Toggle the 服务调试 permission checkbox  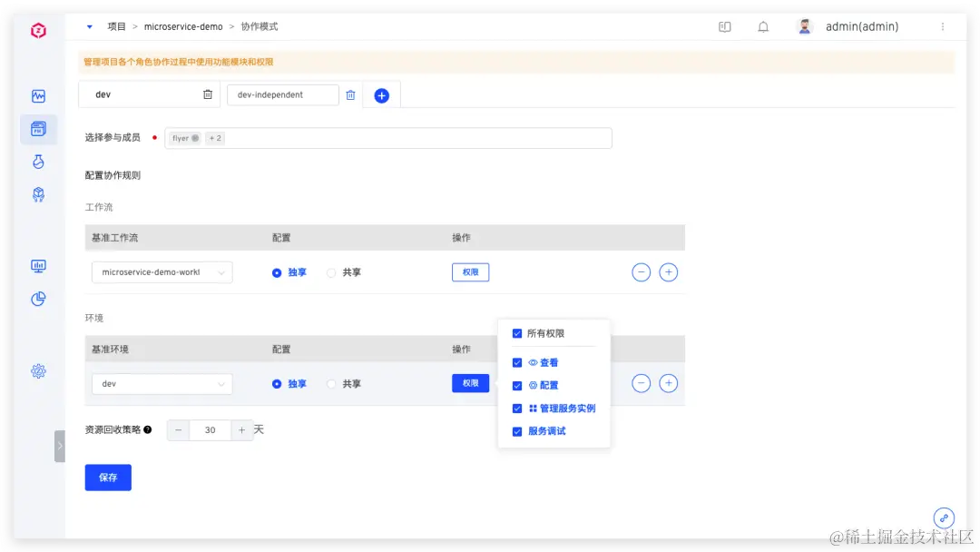[517, 432]
